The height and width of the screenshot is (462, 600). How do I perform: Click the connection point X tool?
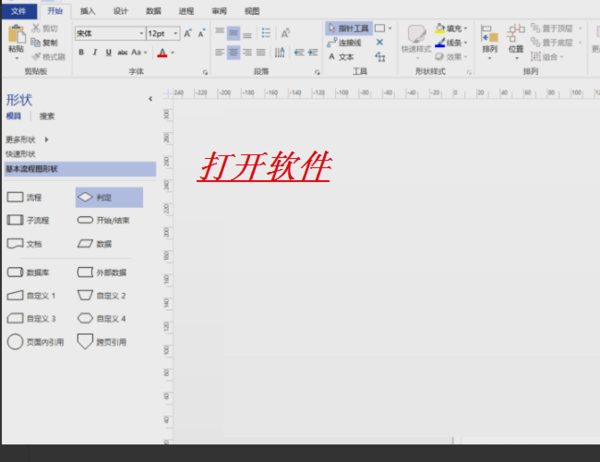tap(380, 42)
